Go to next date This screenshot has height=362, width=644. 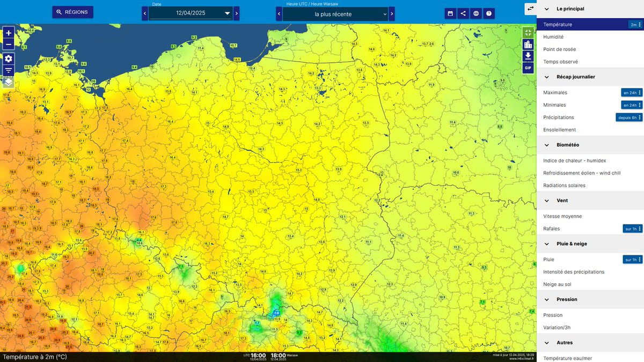237,13
